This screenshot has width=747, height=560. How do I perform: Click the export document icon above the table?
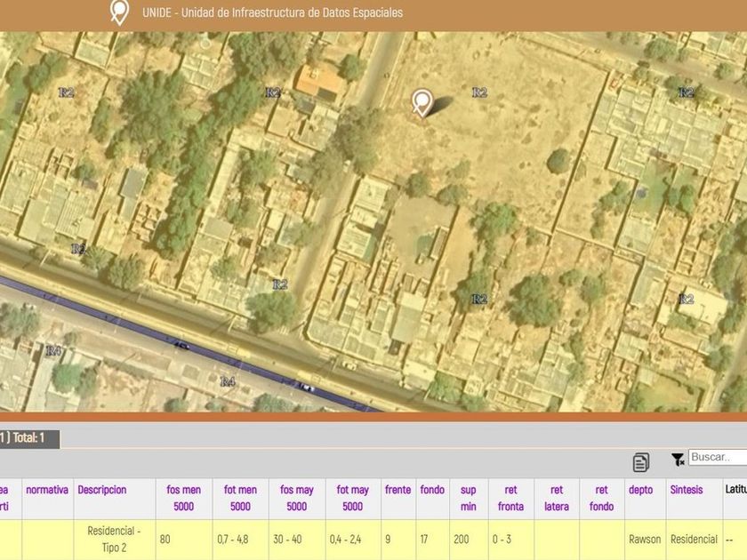click(641, 461)
